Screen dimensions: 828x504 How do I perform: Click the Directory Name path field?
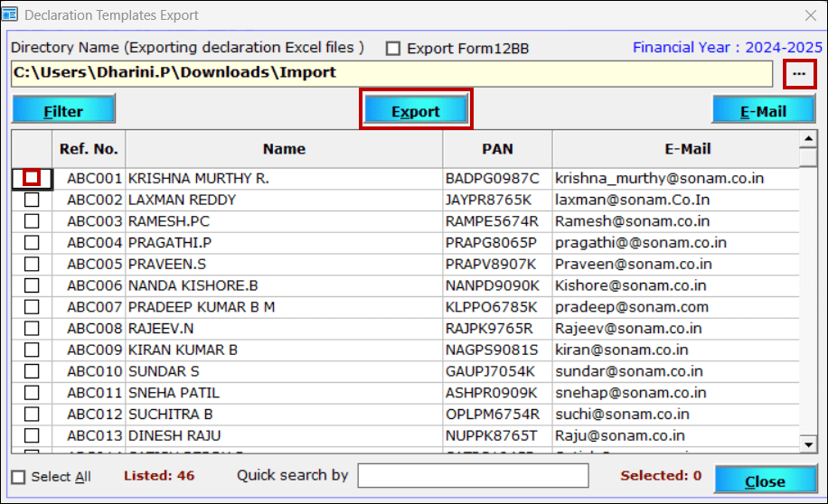391,73
